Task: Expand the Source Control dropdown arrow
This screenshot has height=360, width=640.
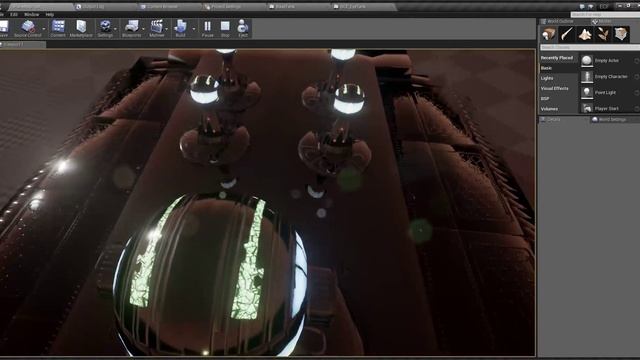Action: point(44,29)
